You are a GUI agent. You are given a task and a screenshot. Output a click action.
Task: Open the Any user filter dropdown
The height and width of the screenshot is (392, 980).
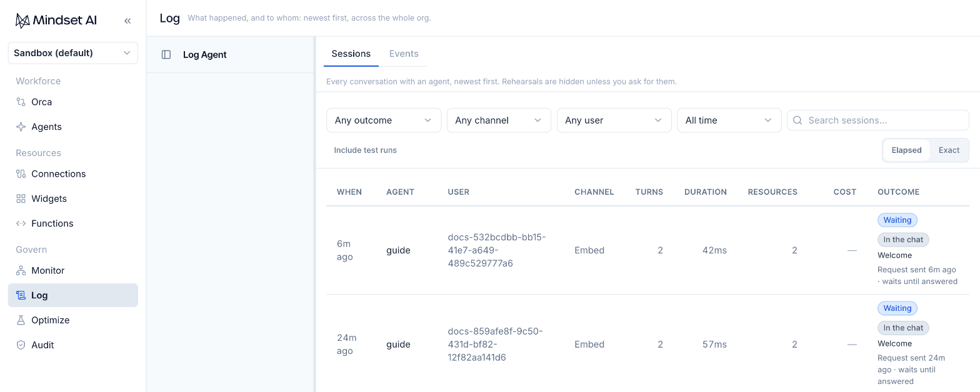(x=614, y=120)
